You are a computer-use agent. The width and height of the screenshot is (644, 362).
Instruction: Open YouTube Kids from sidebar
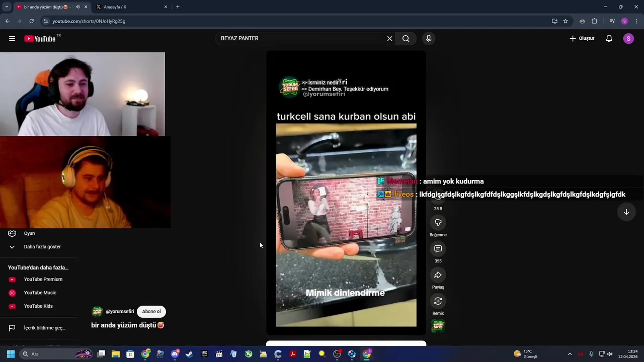(x=38, y=306)
